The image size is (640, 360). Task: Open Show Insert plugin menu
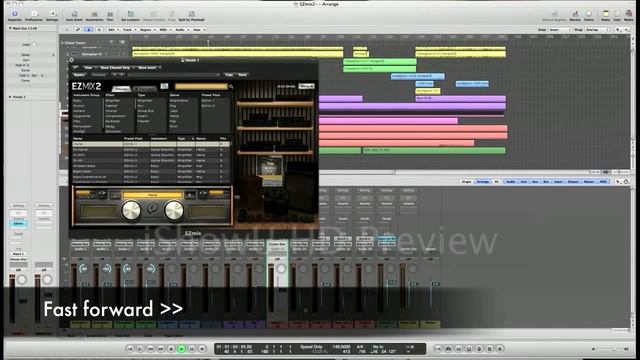[x=149, y=67]
